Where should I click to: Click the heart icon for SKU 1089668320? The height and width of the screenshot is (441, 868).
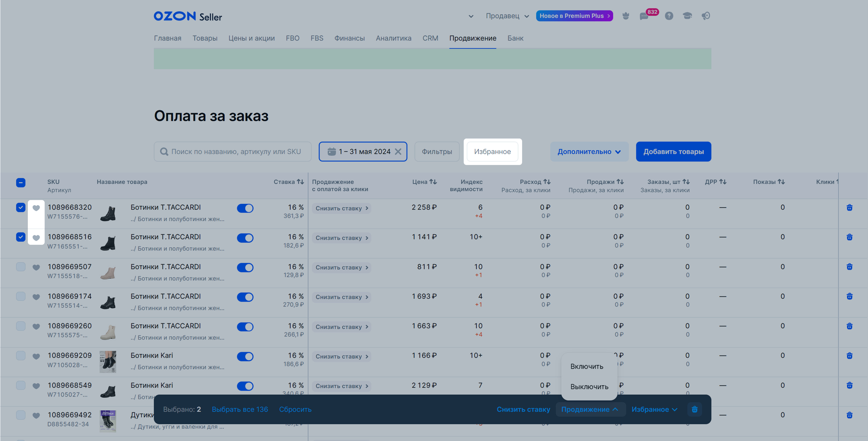36,208
